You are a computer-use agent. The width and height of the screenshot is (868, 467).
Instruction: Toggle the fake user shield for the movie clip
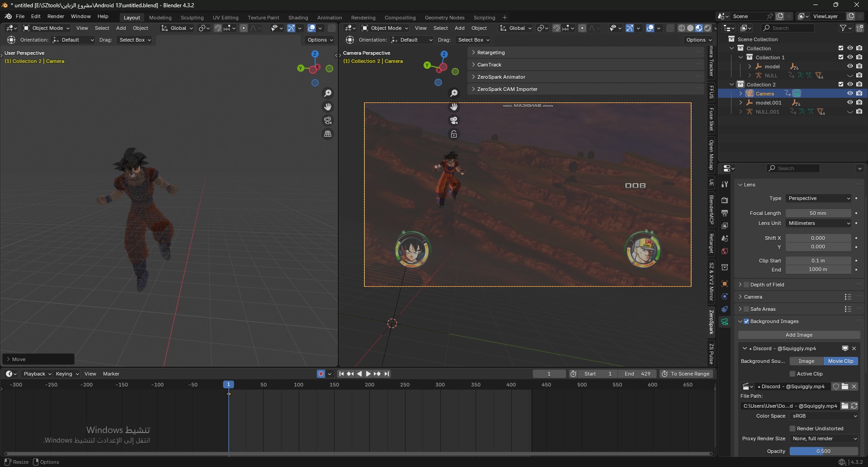click(x=836, y=386)
